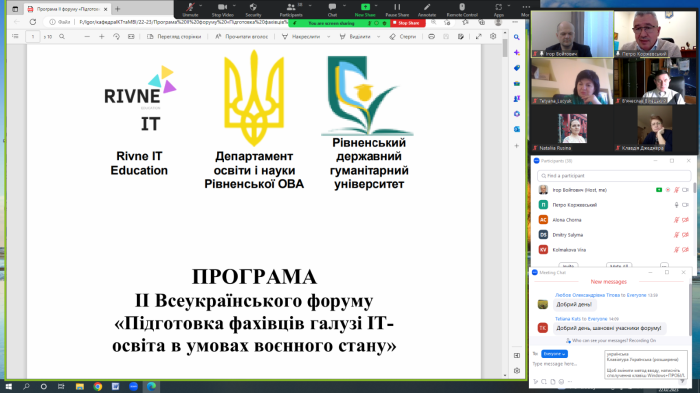Zoom out the PDF with minus
Viewport: 700px width, 393px height.
pyautogui.click(x=87, y=37)
